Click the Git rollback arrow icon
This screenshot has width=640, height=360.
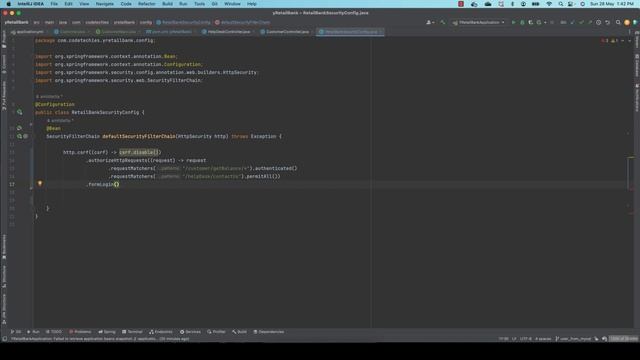coord(607,22)
